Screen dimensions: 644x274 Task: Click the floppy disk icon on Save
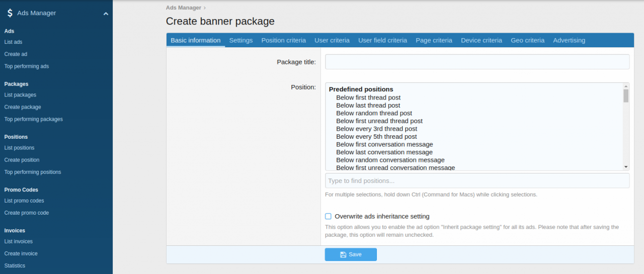(x=343, y=254)
